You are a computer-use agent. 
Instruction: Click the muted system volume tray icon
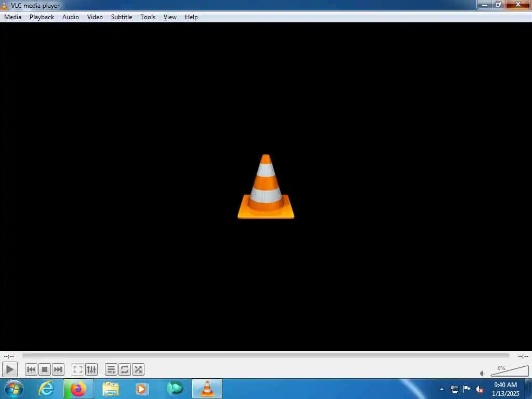click(480, 390)
